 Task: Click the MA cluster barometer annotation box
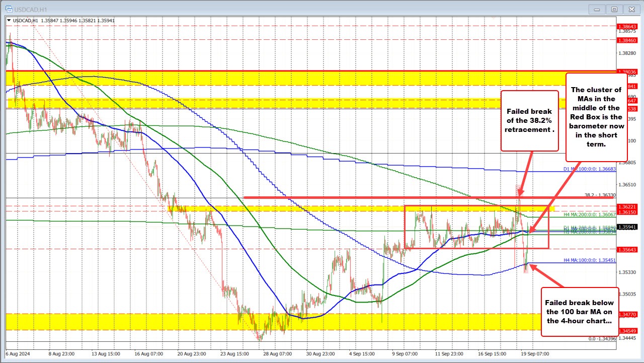[597, 117]
